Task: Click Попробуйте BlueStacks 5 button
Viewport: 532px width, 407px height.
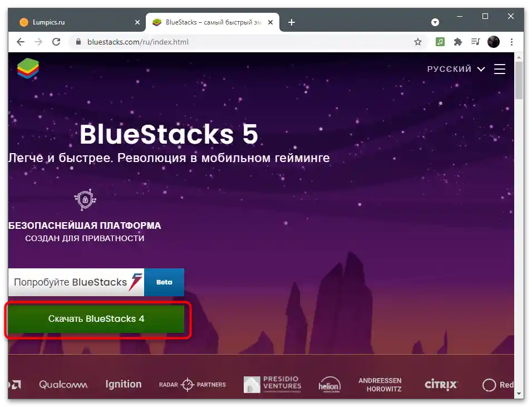Action: click(76, 282)
